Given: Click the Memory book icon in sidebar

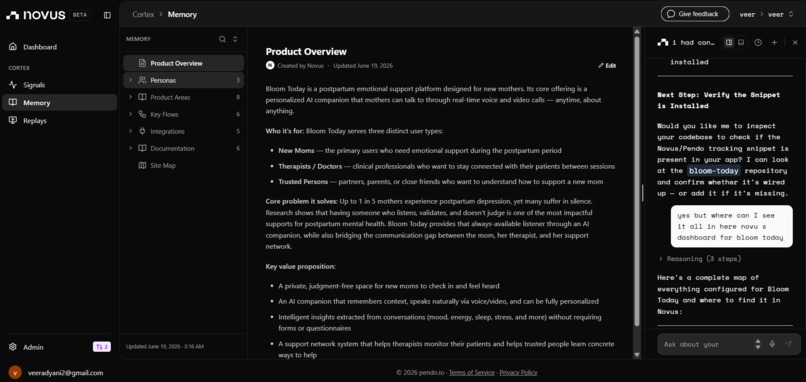Looking at the screenshot, I should [x=13, y=102].
